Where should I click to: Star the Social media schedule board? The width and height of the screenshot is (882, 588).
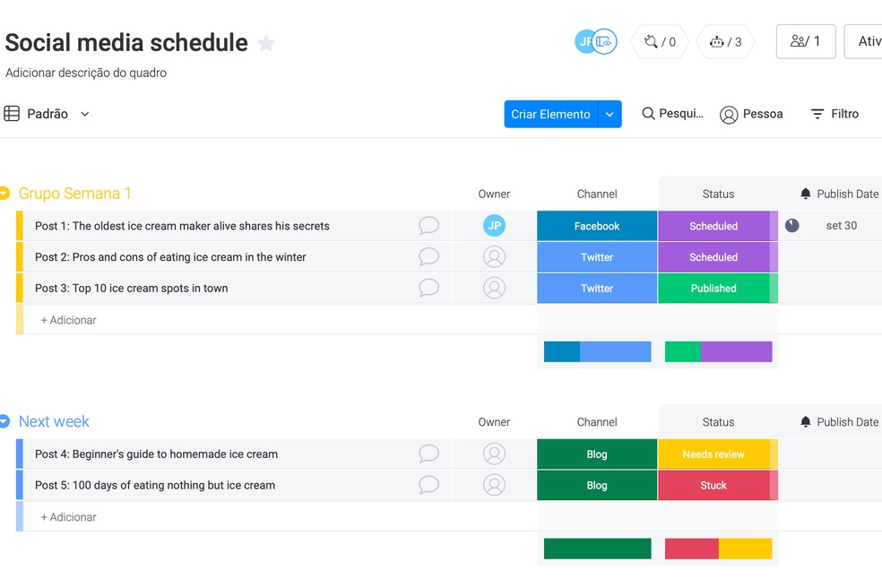pos(266,43)
